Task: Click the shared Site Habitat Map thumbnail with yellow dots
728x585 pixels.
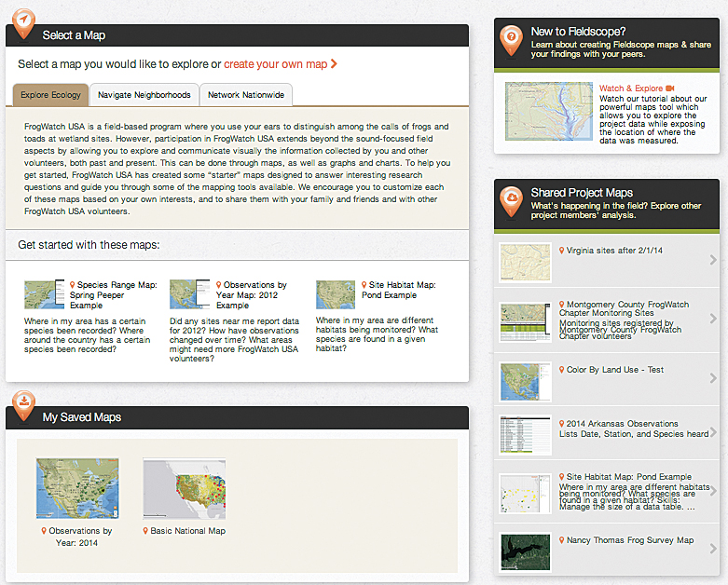Action: tap(525, 493)
